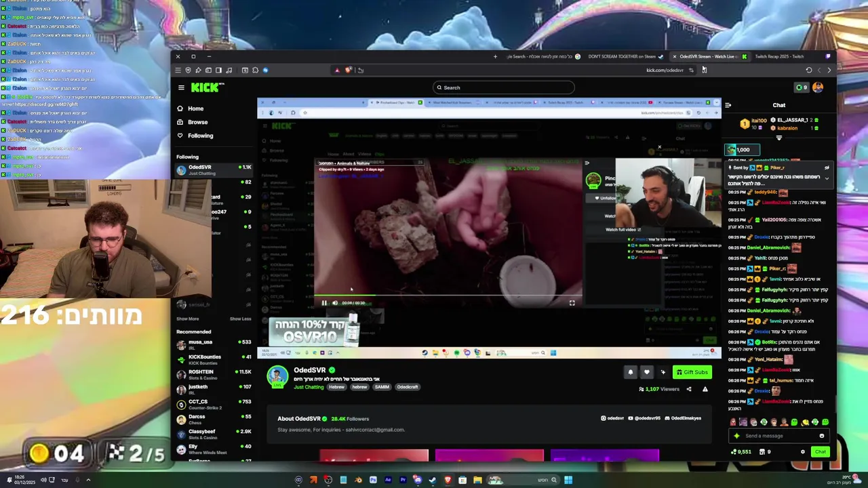The image size is (868, 488).
Task: Select the SAMIM tag
Action: 382,387
